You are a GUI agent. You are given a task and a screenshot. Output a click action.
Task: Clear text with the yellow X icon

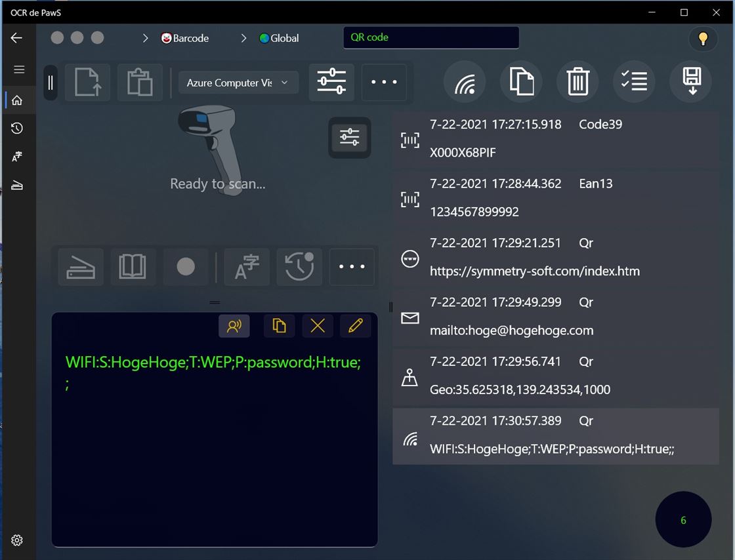[318, 326]
